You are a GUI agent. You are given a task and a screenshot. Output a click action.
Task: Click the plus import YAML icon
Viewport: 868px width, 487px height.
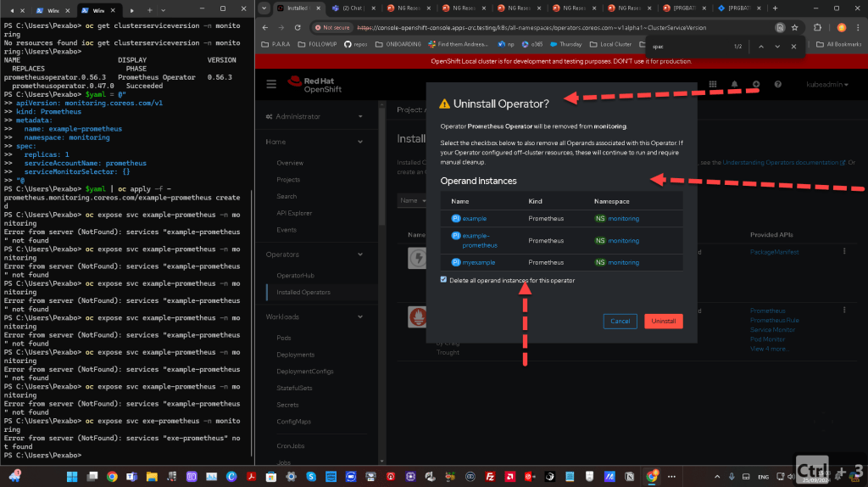pos(756,84)
